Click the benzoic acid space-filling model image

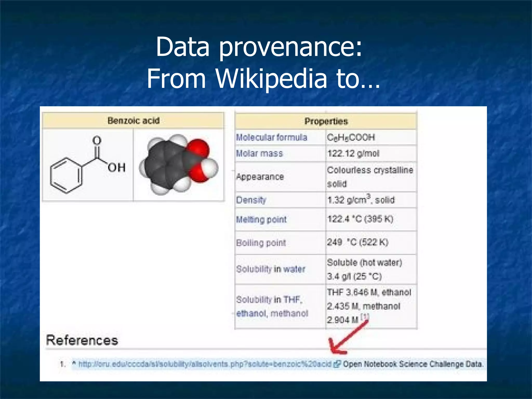179,164
